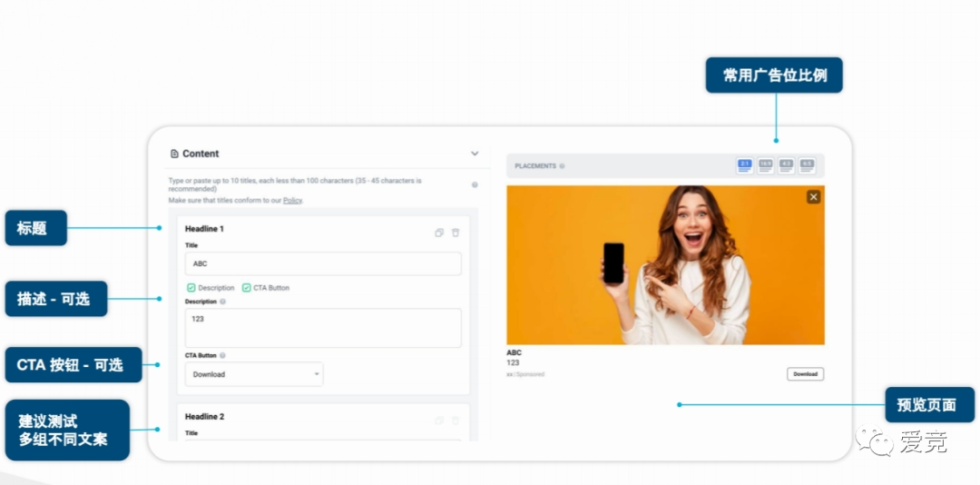Delete Headline 1 using the trash icon
Screen dimensions: 980x485
[456, 233]
